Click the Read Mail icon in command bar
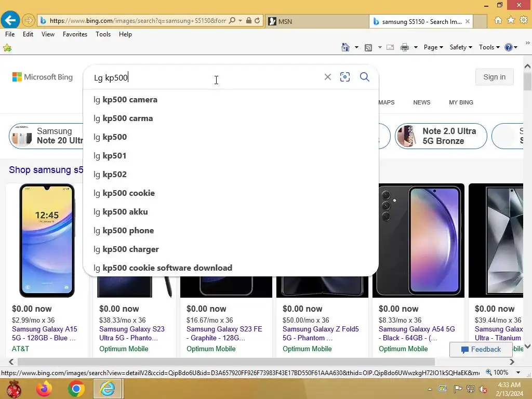 pyautogui.click(x=390, y=47)
